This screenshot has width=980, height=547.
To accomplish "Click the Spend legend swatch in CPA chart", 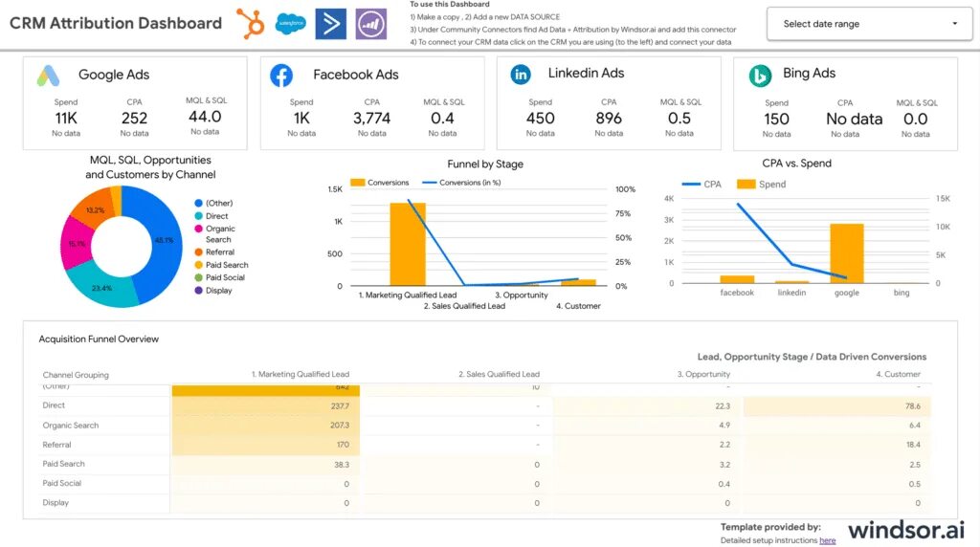I will click(745, 184).
